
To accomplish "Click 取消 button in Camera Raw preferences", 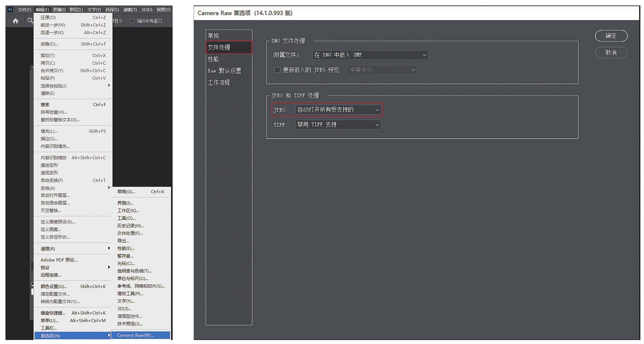I will click(x=611, y=53).
